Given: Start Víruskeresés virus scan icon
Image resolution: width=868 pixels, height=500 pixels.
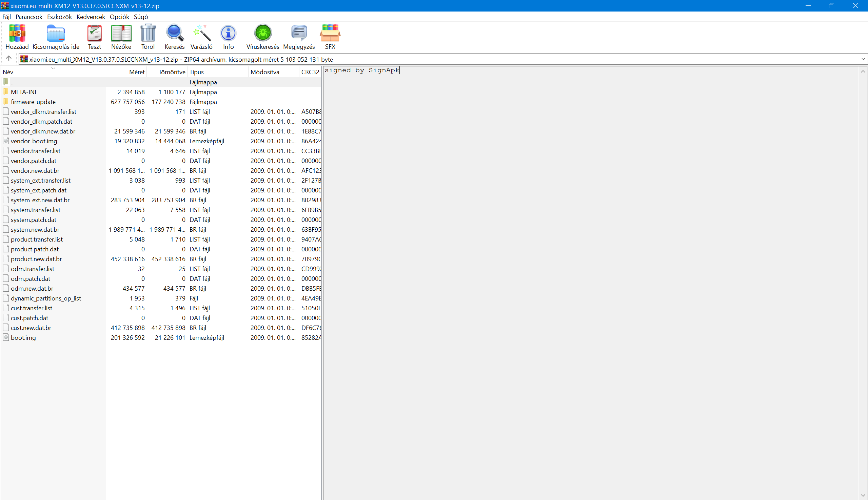Looking at the screenshot, I should tap(263, 33).
